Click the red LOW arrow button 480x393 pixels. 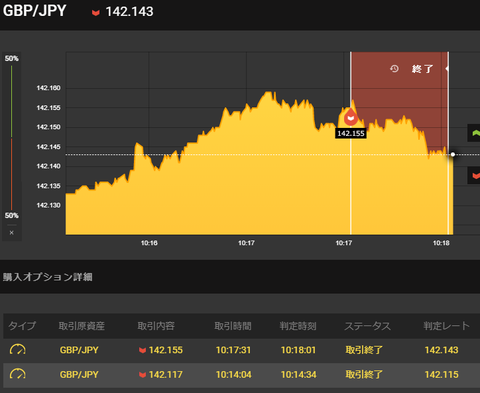coord(475,175)
